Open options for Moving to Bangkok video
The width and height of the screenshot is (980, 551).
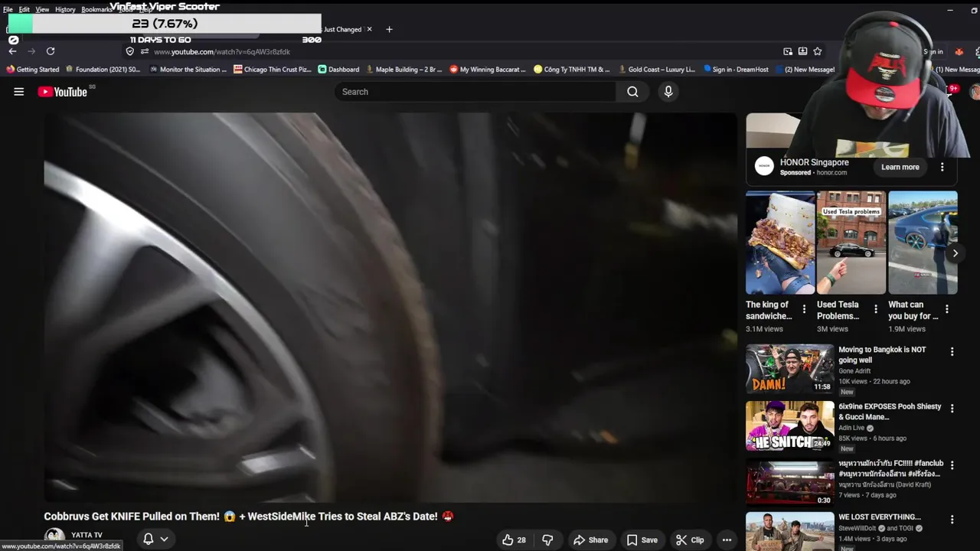952,352
